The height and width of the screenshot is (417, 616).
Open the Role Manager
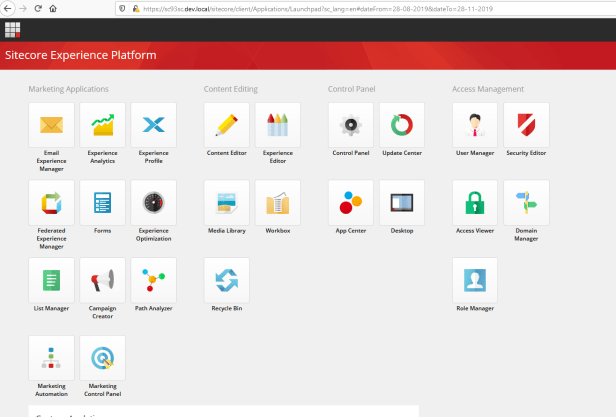click(x=475, y=281)
